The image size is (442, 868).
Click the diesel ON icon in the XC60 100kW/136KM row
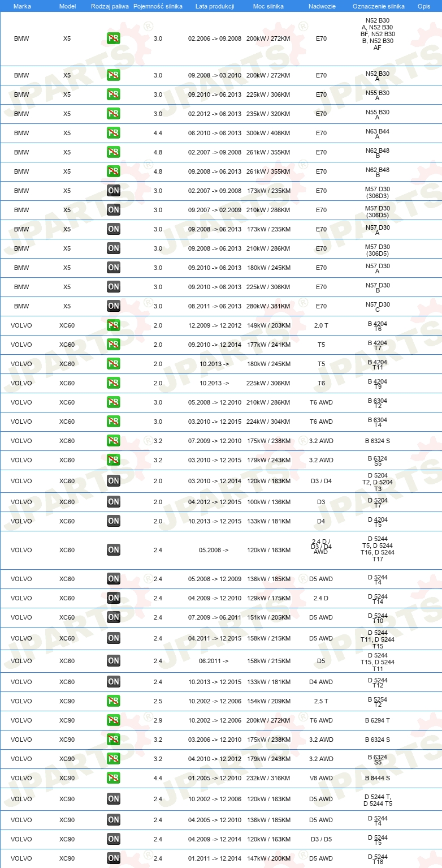pyautogui.click(x=114, y=502)
